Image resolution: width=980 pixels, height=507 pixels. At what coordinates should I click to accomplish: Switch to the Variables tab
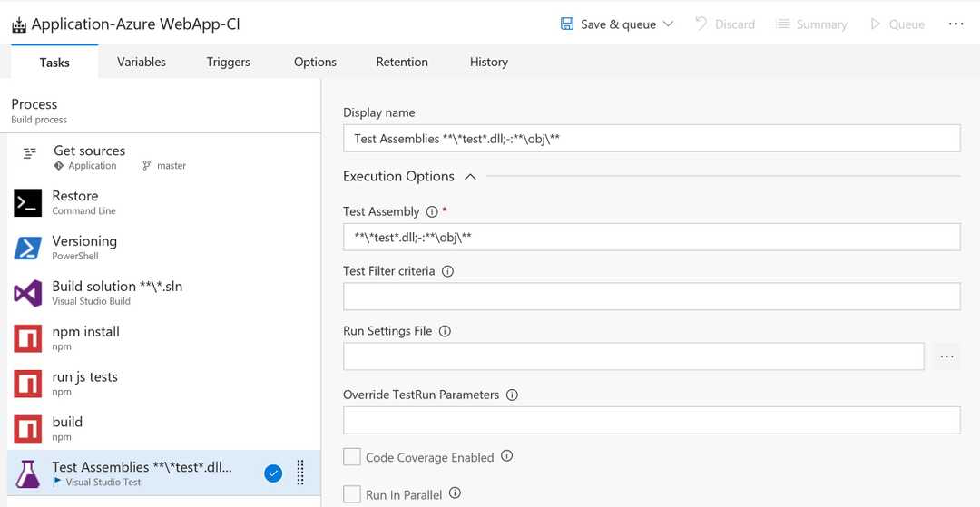pos(142,62)
